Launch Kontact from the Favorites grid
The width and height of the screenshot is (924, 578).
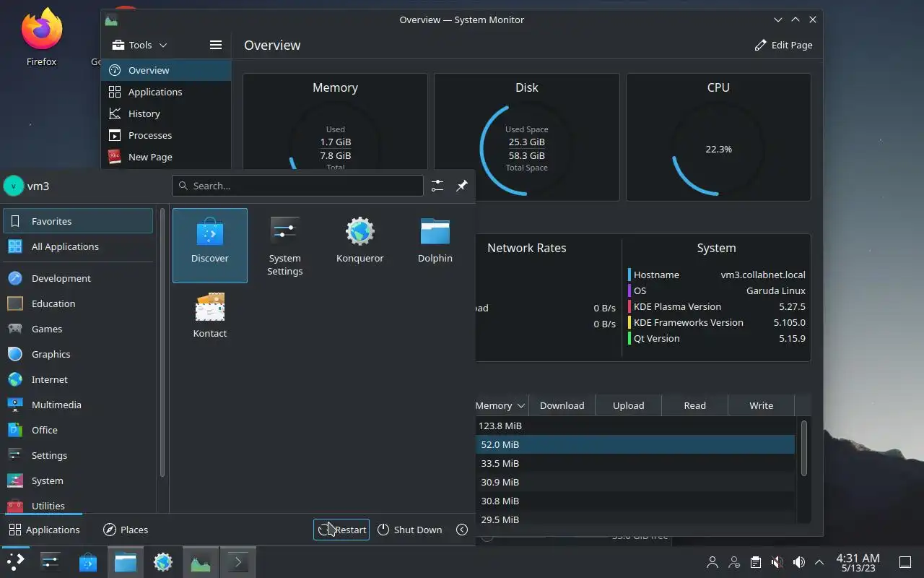tap(210, 316)
